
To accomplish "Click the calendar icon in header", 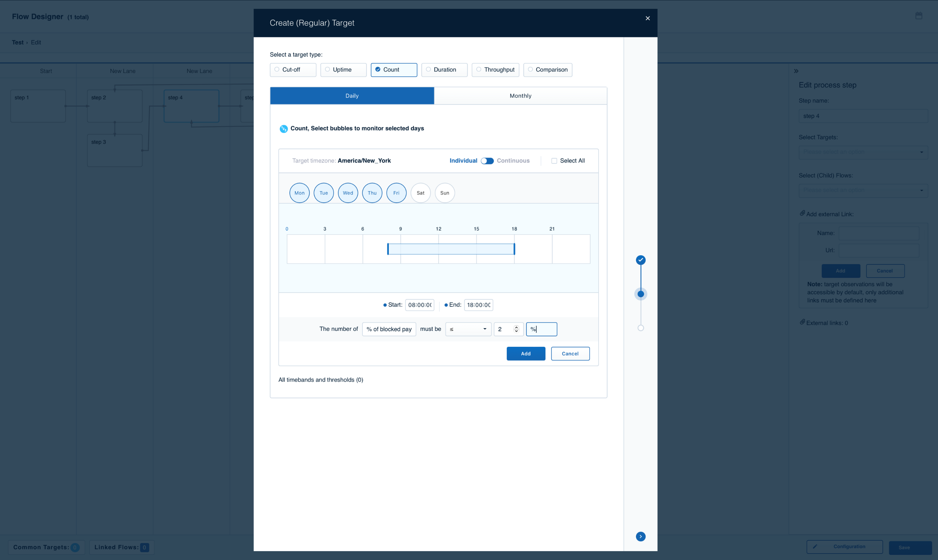I will tap(919, 16).
